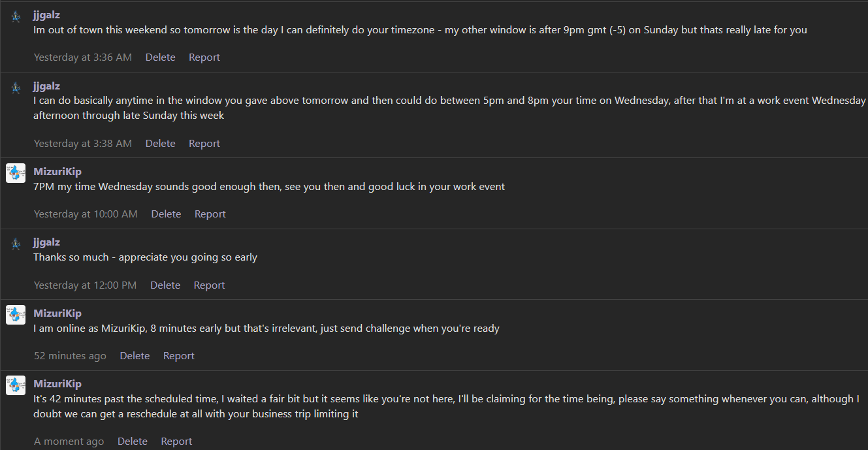Delete the message posted a moment ago
Viewport: 868px width, 450px height.
click(x=133, y=442)
